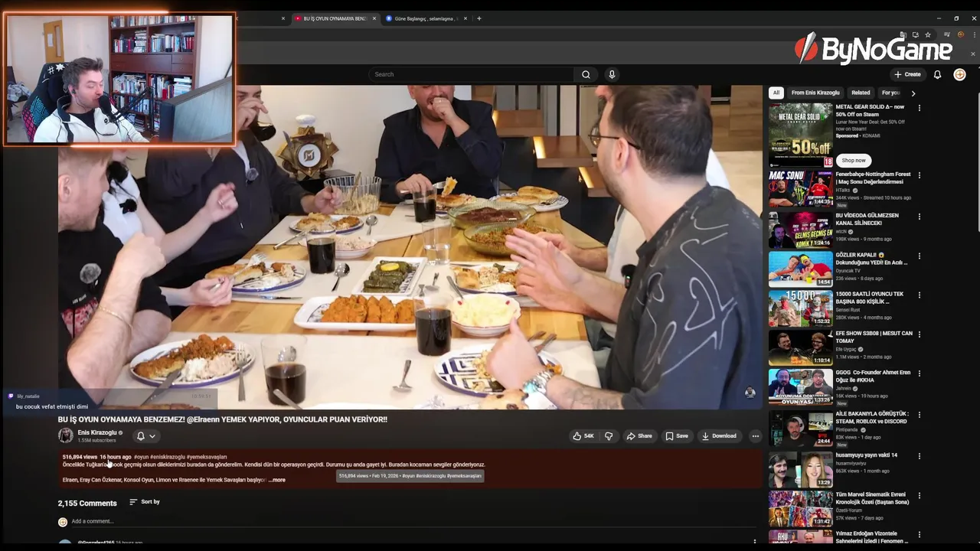Click the 516,894 views text
980x551 pixels.
coord(80,457)
